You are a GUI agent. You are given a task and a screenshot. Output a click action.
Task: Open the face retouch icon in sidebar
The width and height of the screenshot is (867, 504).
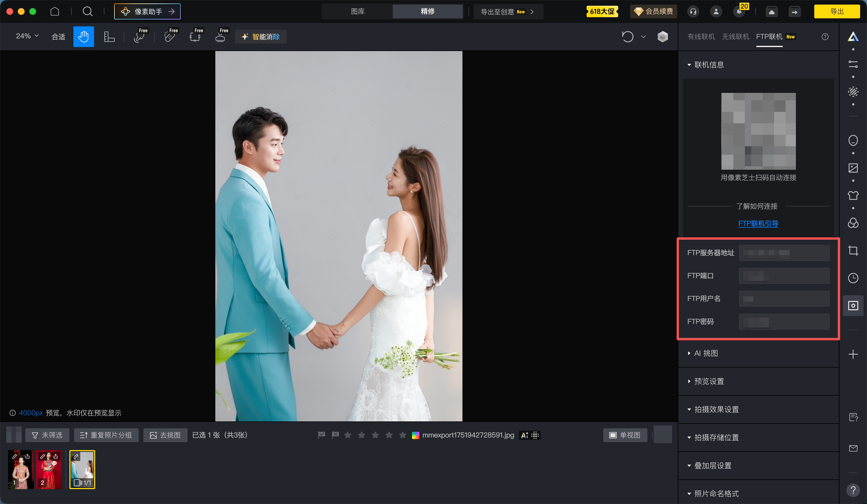coord(853,140)
